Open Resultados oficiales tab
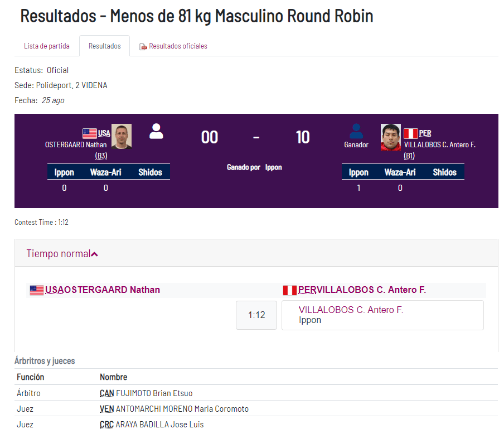 177,46
